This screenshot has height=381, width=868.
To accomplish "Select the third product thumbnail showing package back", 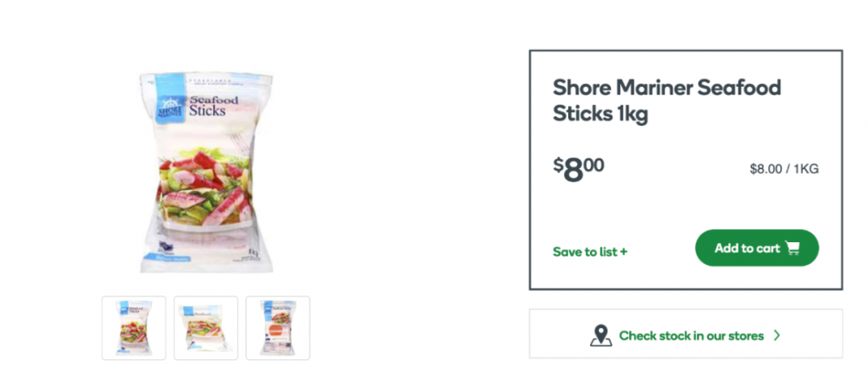I will 278,328.
